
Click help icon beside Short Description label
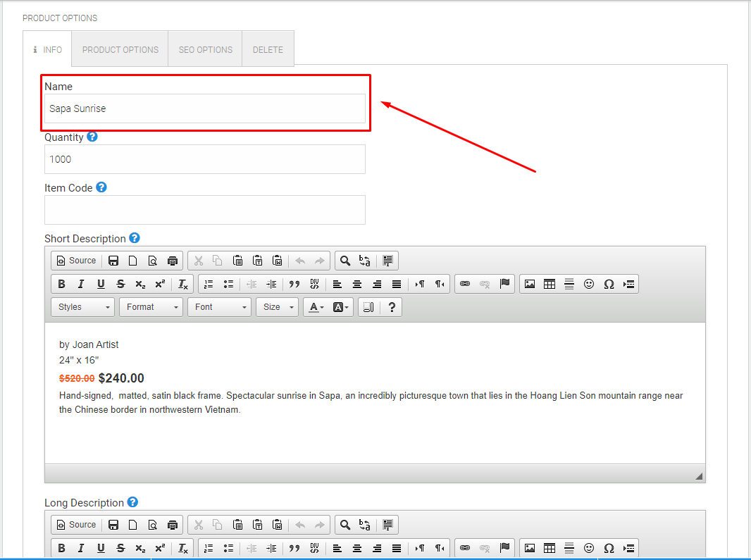(135, 237)
